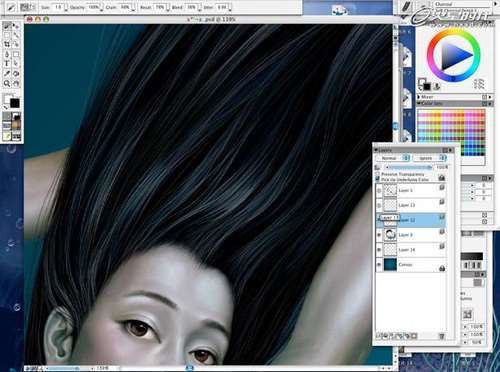Image resolution: width=500 pixels, height=372 pixels.
Task: Open the Mixer panel options menu arrow
Action: point(490,97)
